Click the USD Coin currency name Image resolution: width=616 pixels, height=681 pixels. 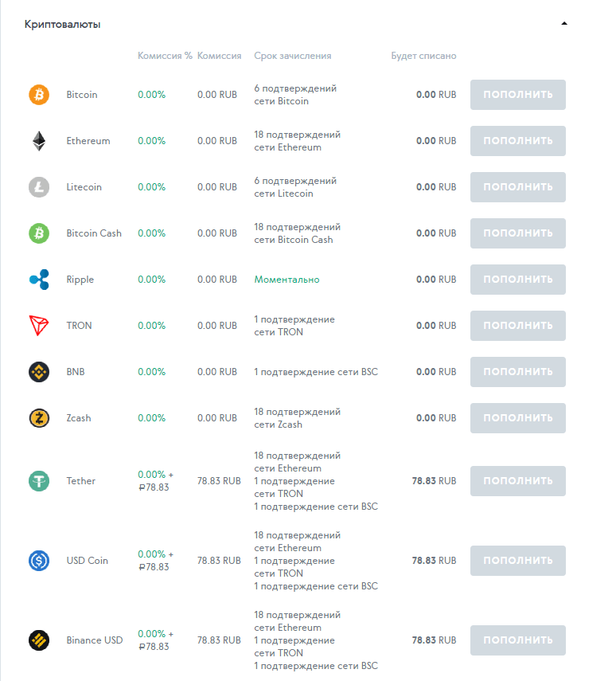87,561
